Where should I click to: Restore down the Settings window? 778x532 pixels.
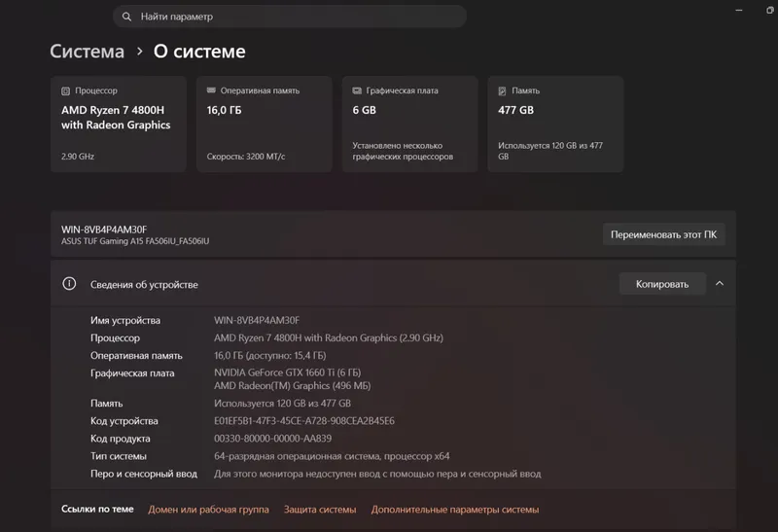pos(769,10)
